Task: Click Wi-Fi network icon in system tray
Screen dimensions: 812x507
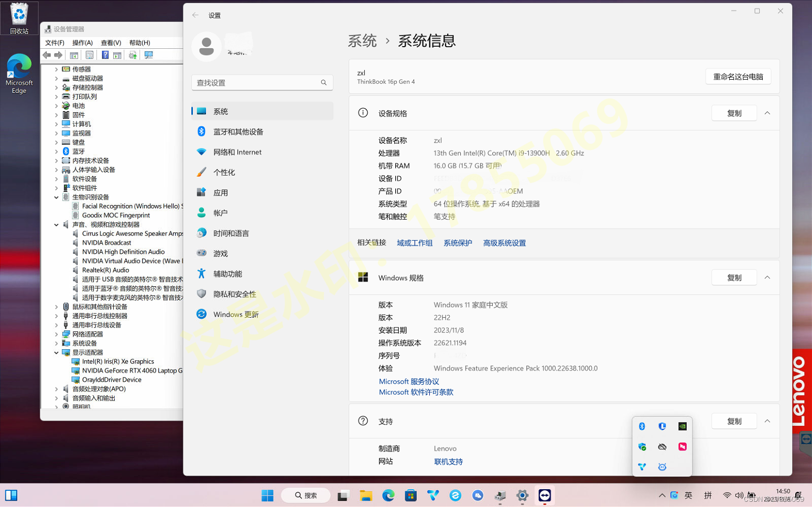Action: (x=727, y=495)
